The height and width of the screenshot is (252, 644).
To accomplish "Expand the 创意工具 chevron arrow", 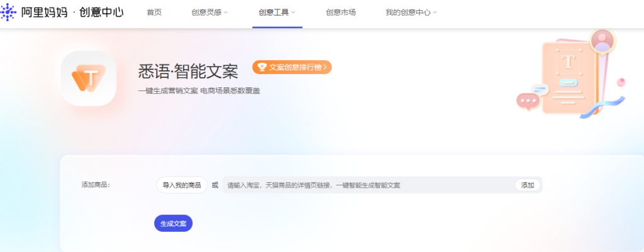I will 293,13.
